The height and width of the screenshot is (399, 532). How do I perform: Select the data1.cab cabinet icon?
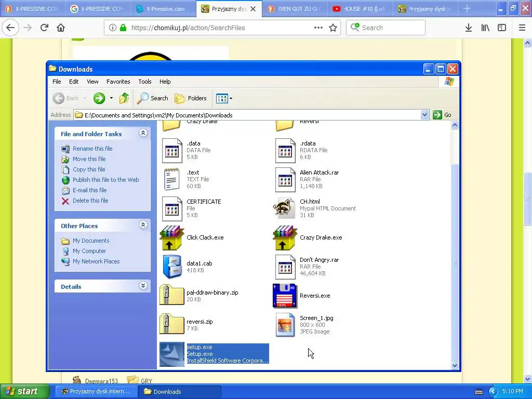[172, 267]
